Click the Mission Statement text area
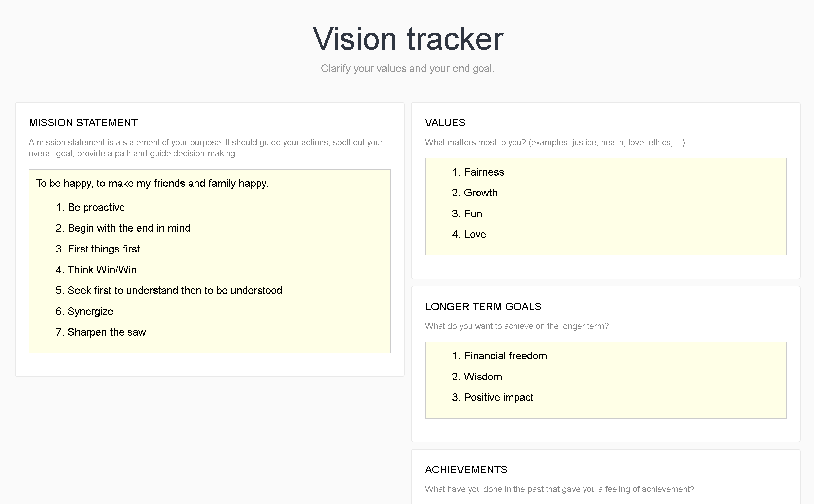Screen dimensions: 814x504 pyautogui.click(x=209, y=261)
